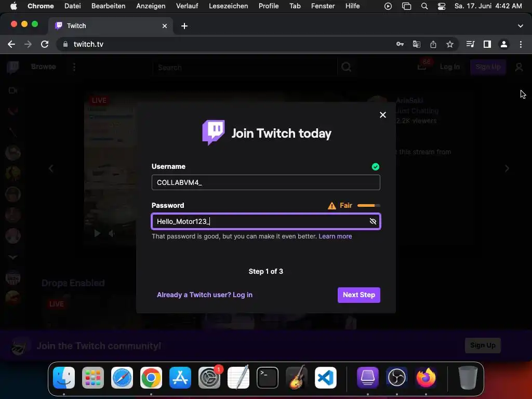Click the Next Step button
This screenshot has width=532, height=399.
click(x=358, y=295)
